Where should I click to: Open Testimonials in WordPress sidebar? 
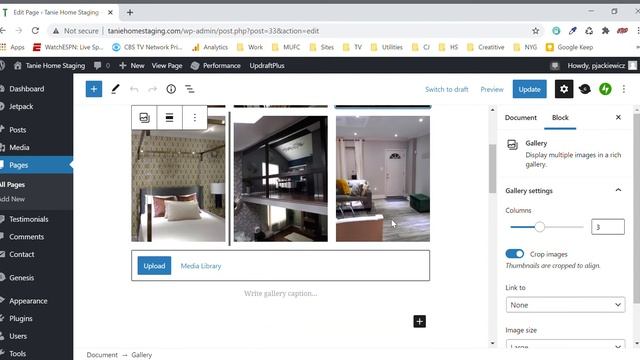[x=29, y=219]
